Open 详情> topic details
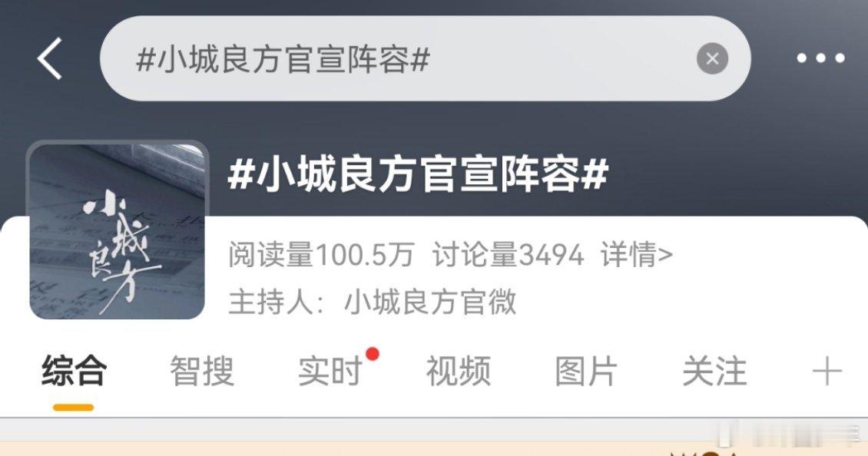Screen dimensions: 868x456 637,255
